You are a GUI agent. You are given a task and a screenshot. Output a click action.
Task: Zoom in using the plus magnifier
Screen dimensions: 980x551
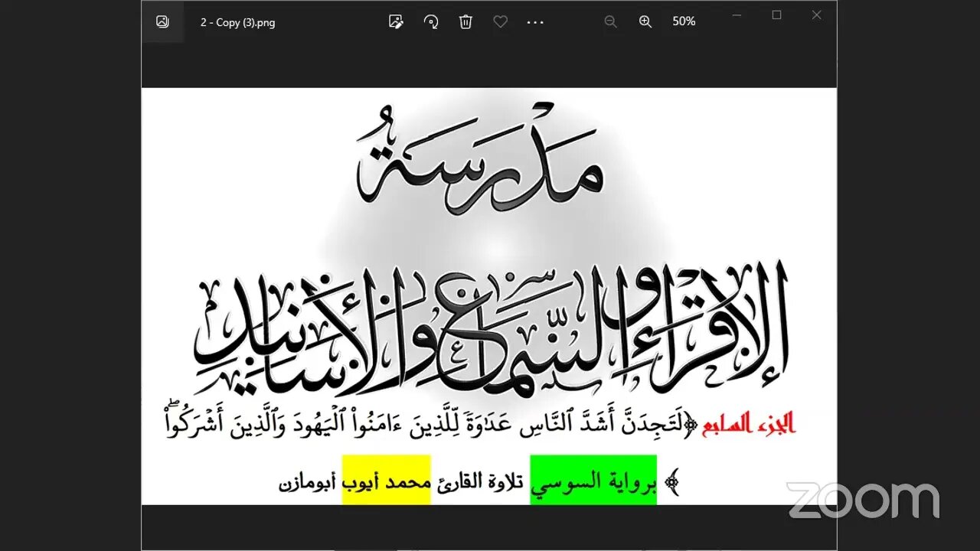645,21
